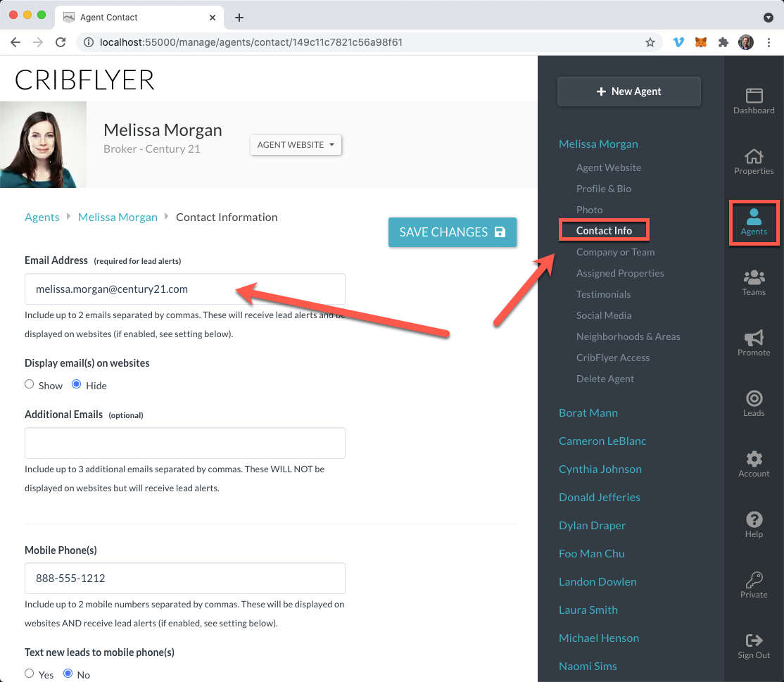
Task: Click Melissa Morgan's profile photo
Action: (x=43, y=144)
